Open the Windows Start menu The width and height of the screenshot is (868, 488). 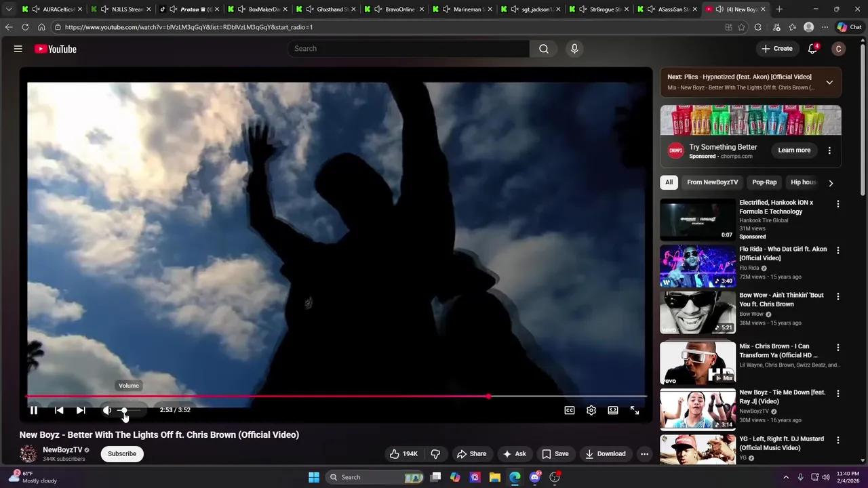(314, 477)
